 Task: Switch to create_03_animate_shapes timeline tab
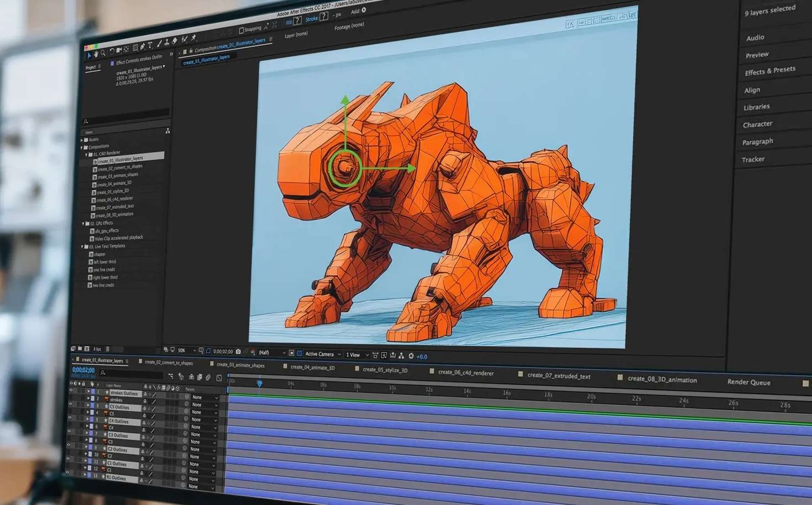pyautogui.click(x=240, y=365)
